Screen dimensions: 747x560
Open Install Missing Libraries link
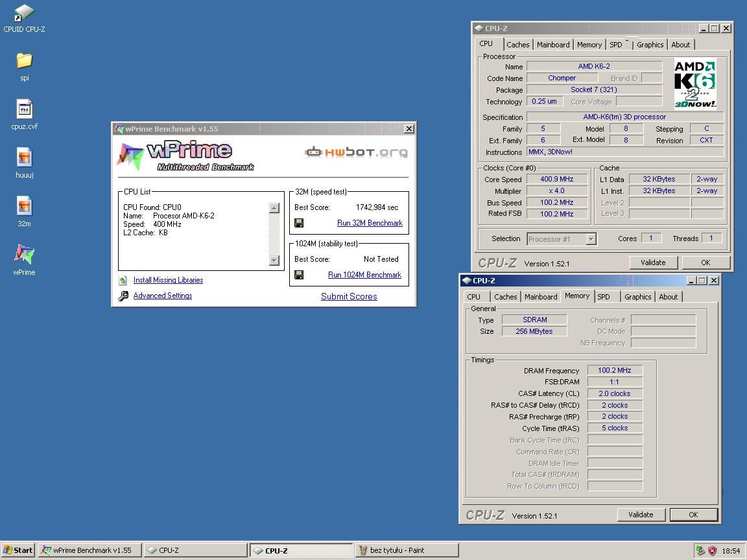[x=168, y=280]
